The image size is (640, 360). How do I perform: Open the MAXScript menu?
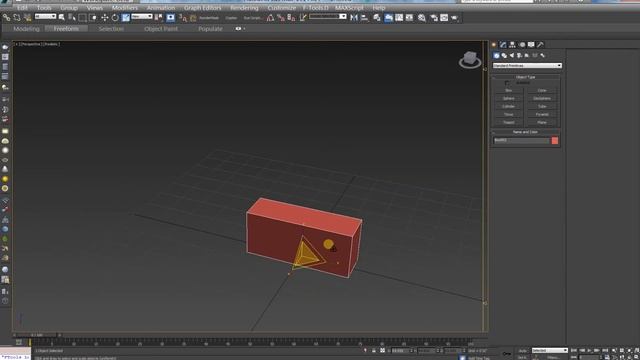349,7
